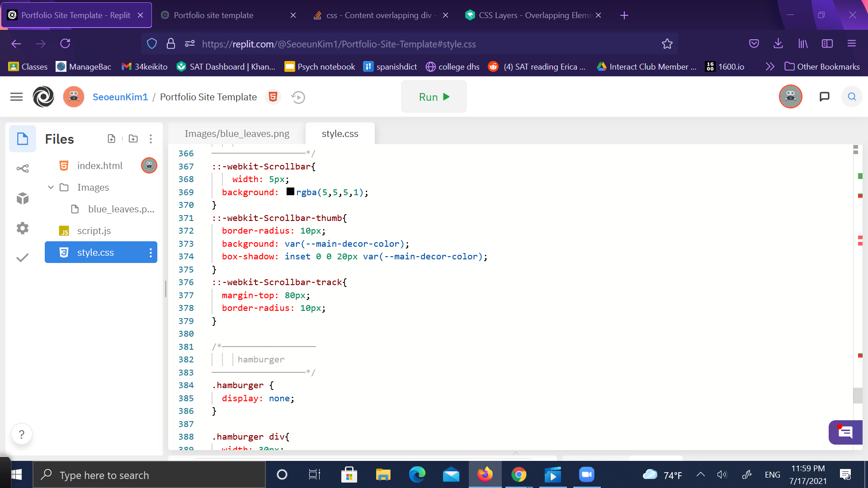Switch to the Portfolio site template browser tab
868x488 pixels.
point(213,15)
